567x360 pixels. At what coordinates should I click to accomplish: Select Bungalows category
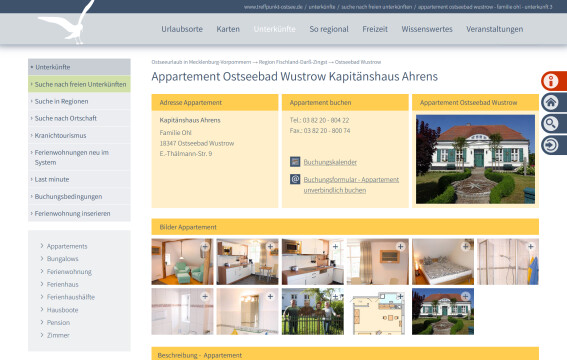(62, 259)
